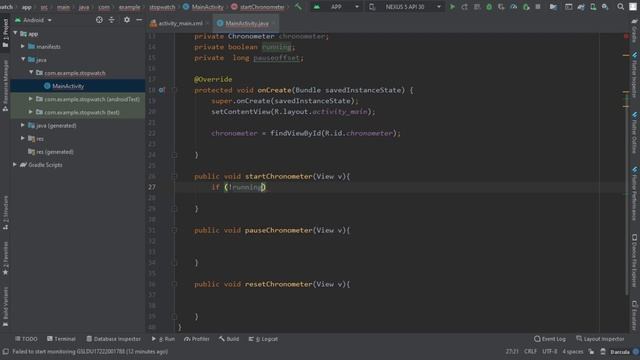The height and width of the screenshot is (360, 640).
Task: Toggle Flutter Performance side stripe
Action: (634, 193)
